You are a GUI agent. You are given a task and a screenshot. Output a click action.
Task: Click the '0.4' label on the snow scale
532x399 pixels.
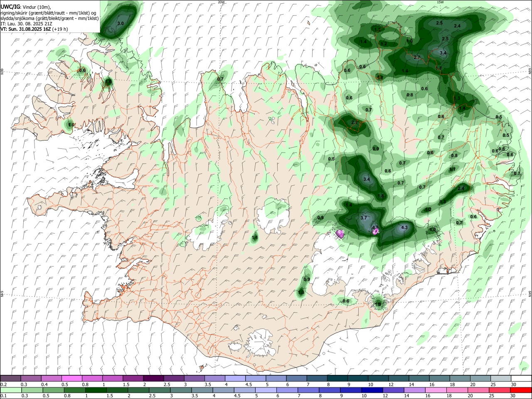click(x=44, y=384)
